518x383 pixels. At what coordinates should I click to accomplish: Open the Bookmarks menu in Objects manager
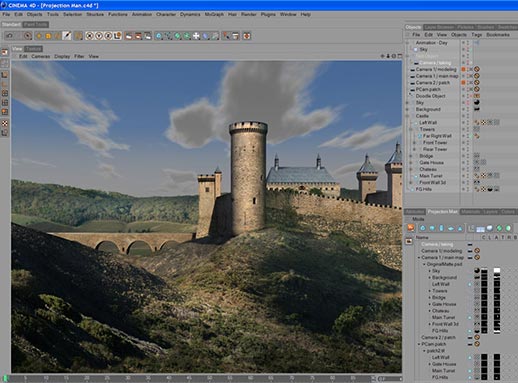coord(498,34)
